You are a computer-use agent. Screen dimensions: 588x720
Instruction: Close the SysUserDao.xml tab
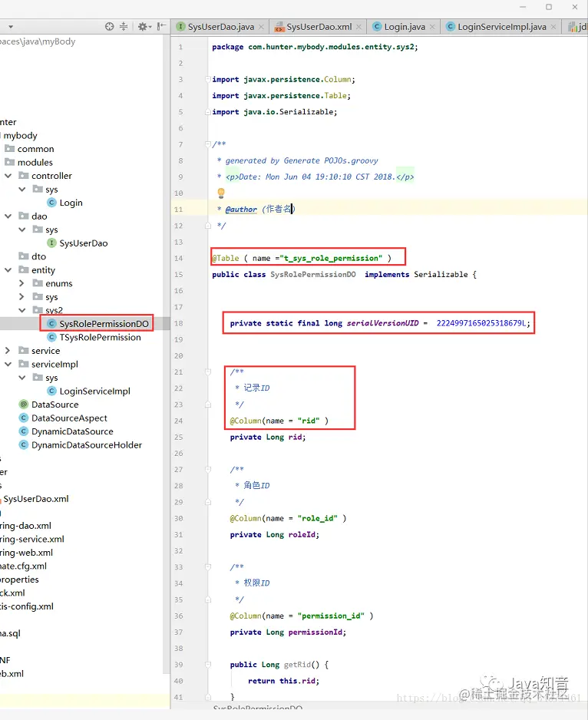click(x=358, y=27)
